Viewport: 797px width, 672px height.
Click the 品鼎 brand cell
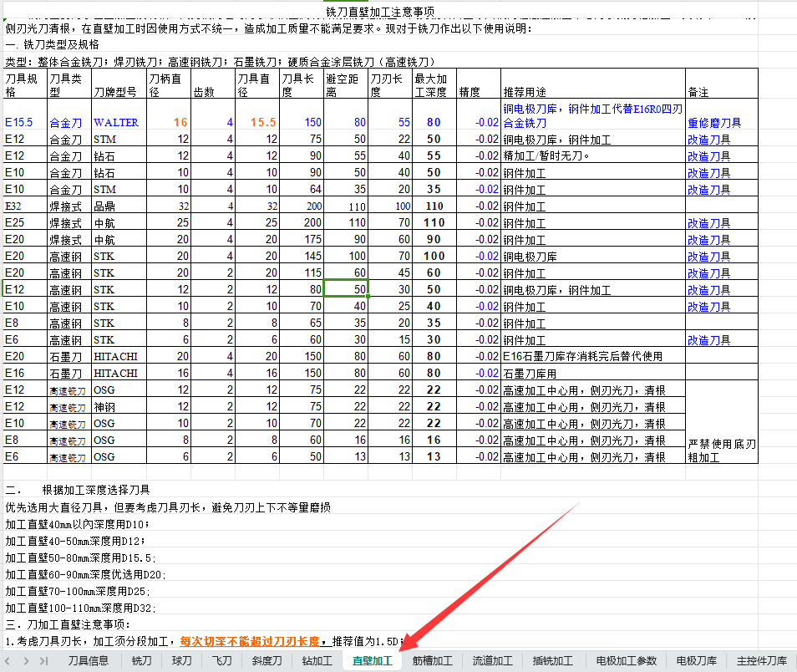pyautogui.click(x=119, y=206)
